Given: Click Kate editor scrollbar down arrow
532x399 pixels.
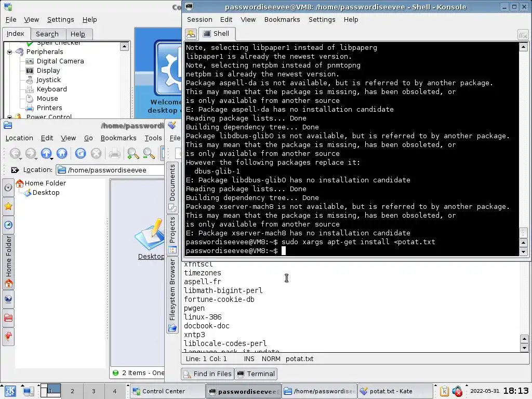Looking at the screenshot, I should click(x=524, y=348).
